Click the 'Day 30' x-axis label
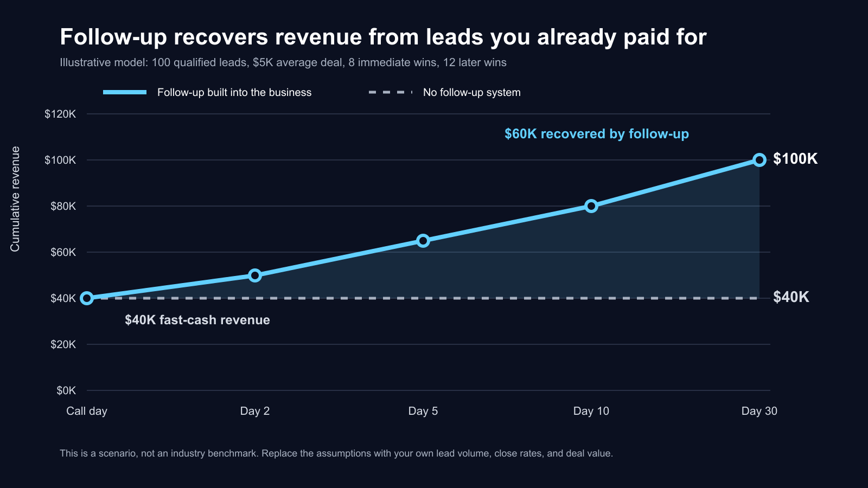Screen dimensions: 868x488 (x=759, y=411)
